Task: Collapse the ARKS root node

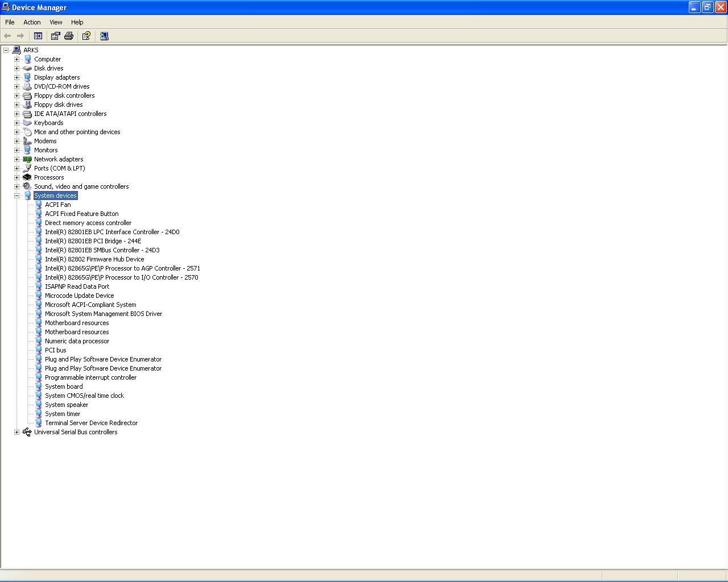Action: (6, 50)
